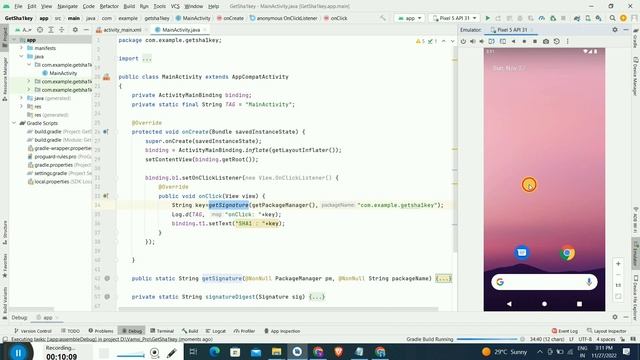This screenshot has width=640, height=360.
Task: Zoom in the emulator with the plus button
Action: point(618,264)
